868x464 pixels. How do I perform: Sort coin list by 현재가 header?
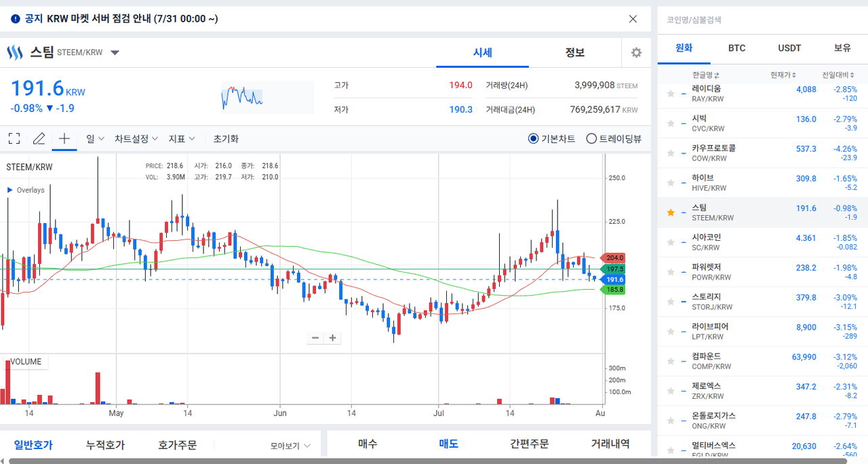click(x=783, y=75)
